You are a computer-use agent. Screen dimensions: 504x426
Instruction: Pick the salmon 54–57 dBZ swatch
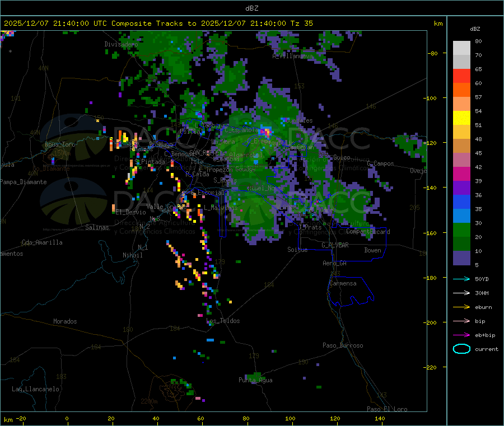[x=461, y=104]
